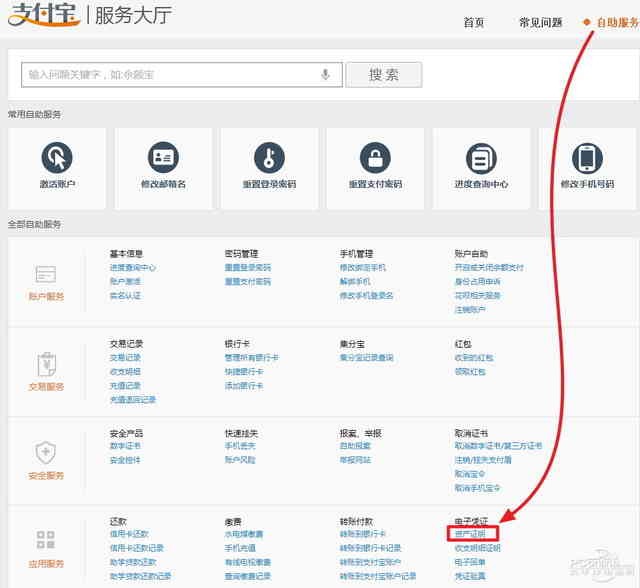640x588 pixels.
Task: Open the 凭证验真 link
Action: coord(470,576)
